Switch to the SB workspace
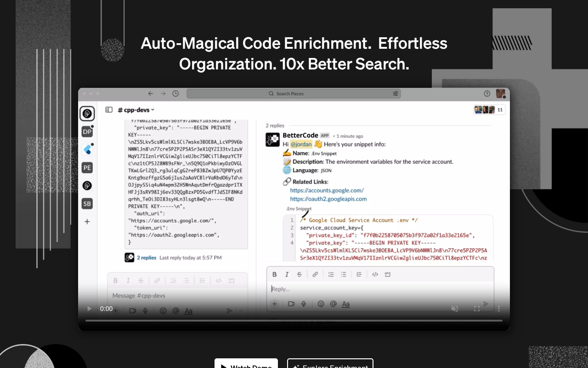 pos(87,203)
